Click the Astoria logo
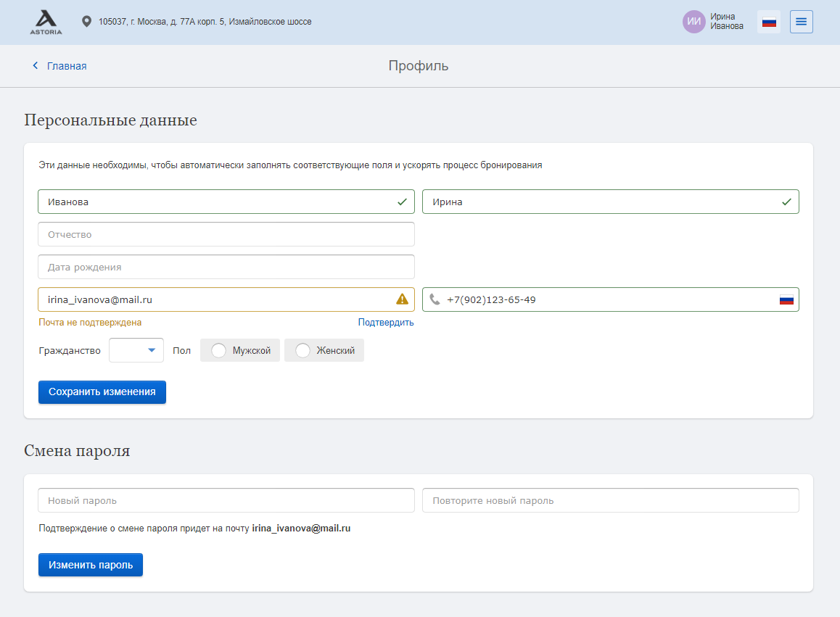840x617 pixels. point(46,22)
